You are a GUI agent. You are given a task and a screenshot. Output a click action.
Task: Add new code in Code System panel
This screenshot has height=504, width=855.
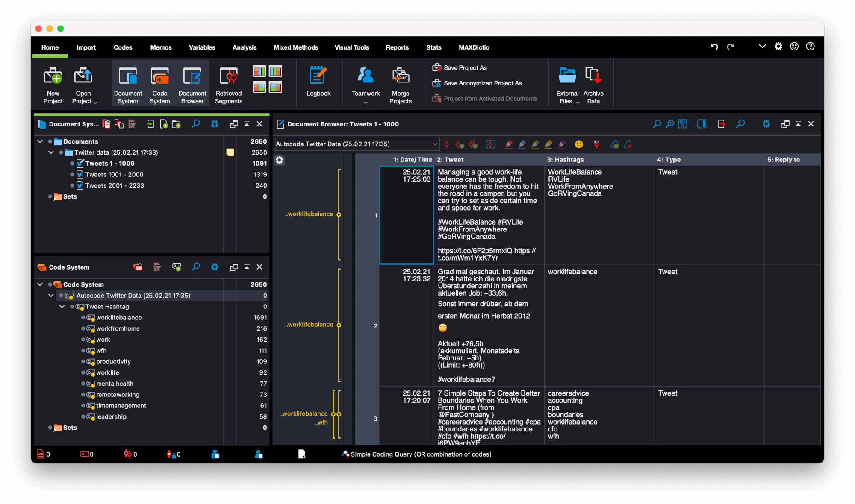176,267
